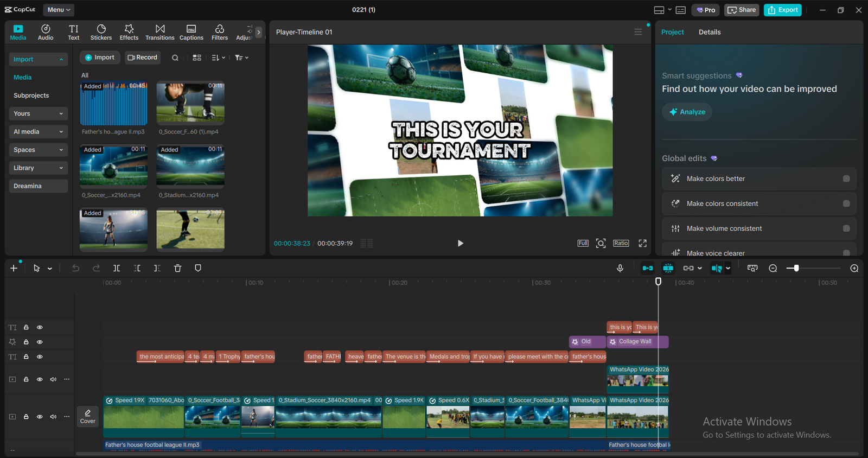Enable Make volume consistent toggle
Viewport: 868px width, 458px height.
pyautogui.click(x=846, y=228)
